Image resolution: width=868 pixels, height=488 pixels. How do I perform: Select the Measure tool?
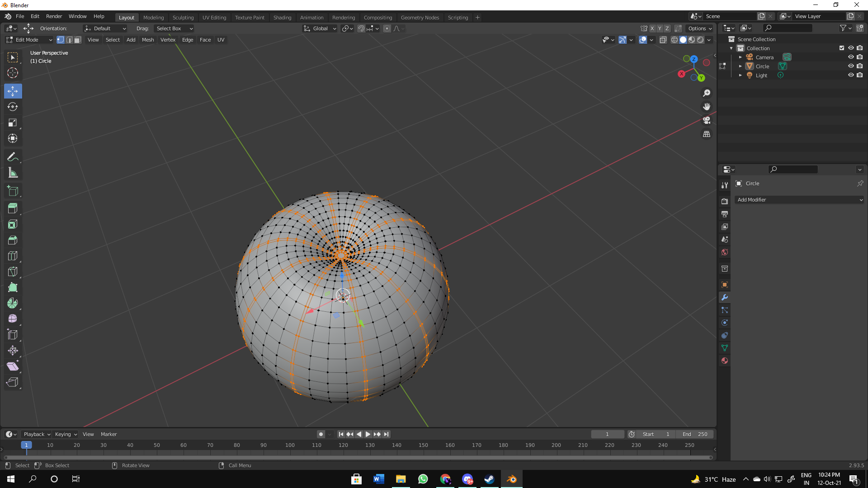click(13, 173)
